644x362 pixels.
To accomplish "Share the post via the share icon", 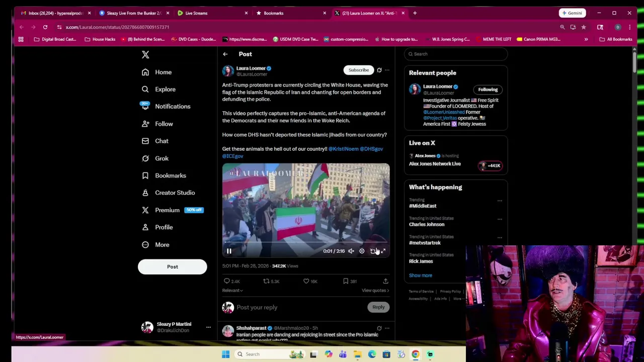I will 385,281.
